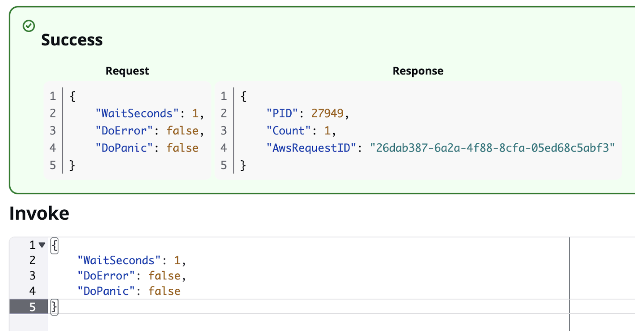
Task: Collapse the Invoke editor fold arrow on line 1
Action: (42, 245)
